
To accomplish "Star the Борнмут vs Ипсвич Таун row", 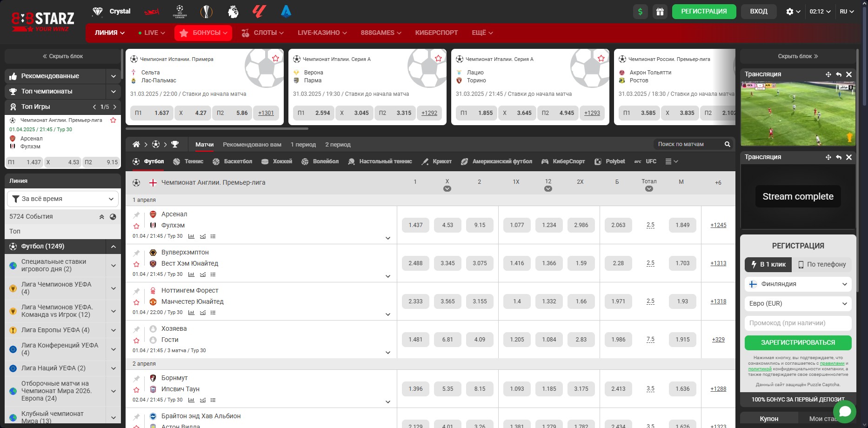I will pos(136,390).
